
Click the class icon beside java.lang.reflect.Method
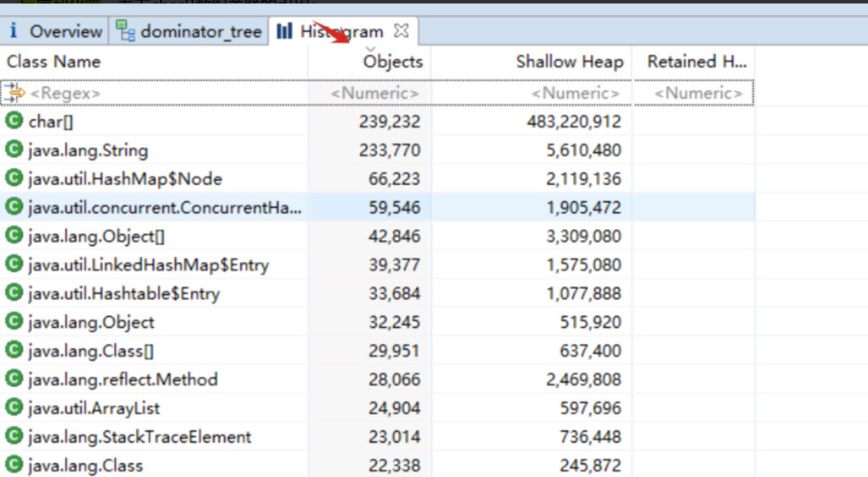coord(14,378)
